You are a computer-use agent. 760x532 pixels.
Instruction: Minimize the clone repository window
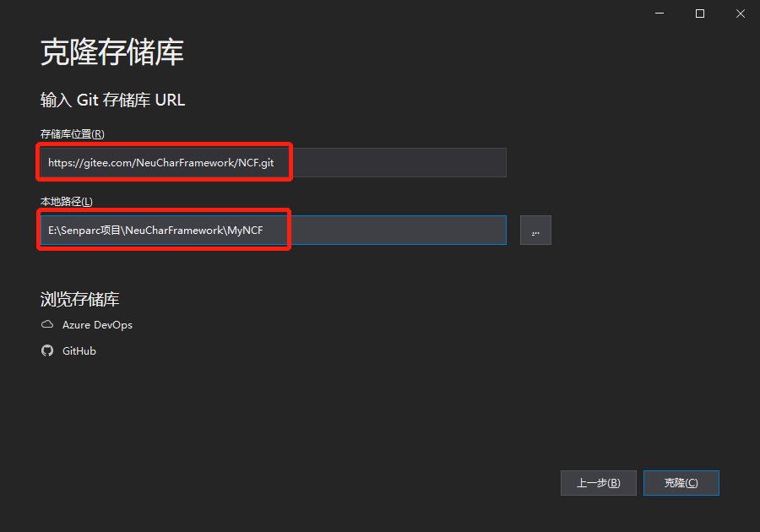(x=660, y=14)
